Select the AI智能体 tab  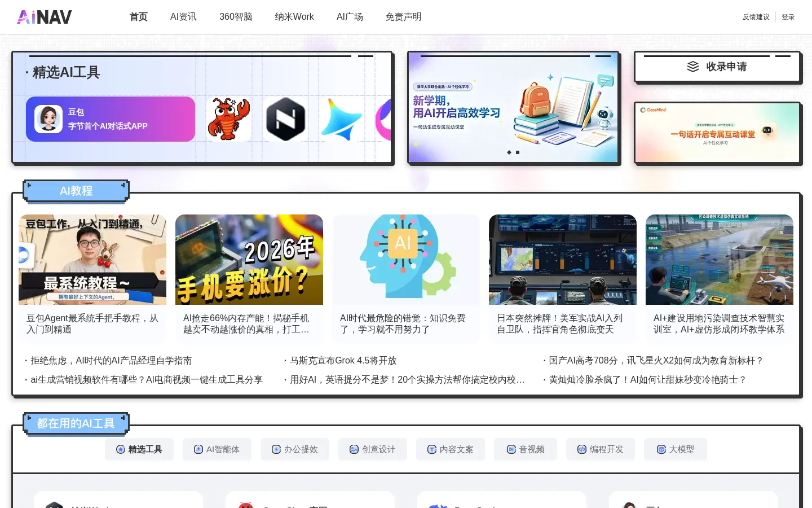click(x=217, y=449)
